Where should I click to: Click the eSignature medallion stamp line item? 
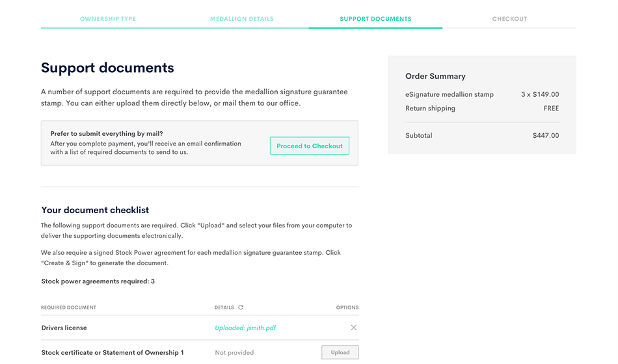(449, 95)
